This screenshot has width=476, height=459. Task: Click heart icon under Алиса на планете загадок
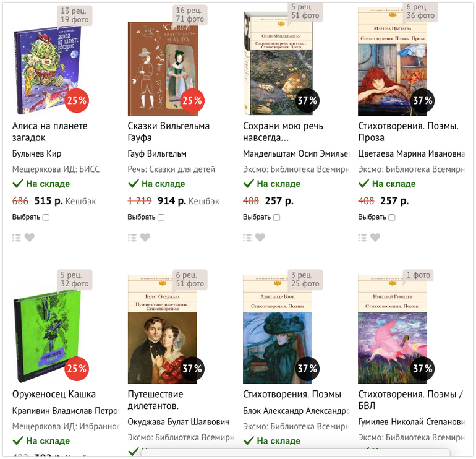[x=30, y=238]
